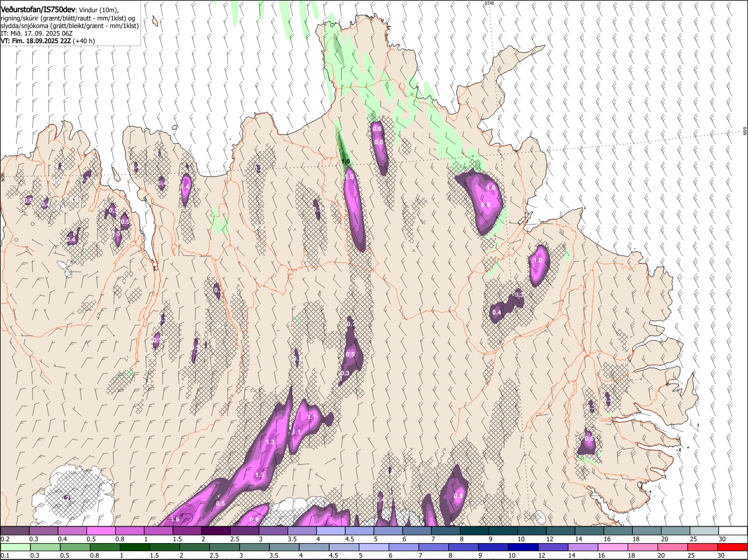
Task: Click the snow scale swatch between 8 and 9
Action: pyautogui.click(x=475, y=530)
